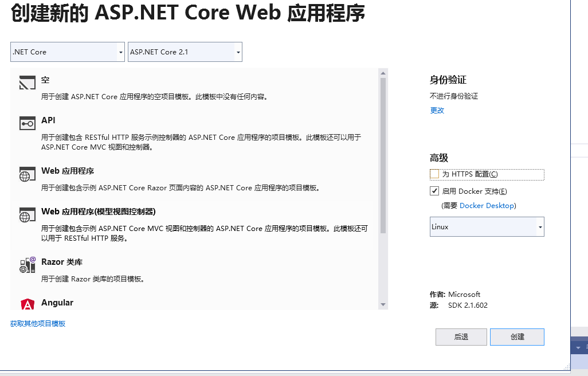Click the Angular template logo icon
The width and height of the screenshot is (588, 376).
28,304
